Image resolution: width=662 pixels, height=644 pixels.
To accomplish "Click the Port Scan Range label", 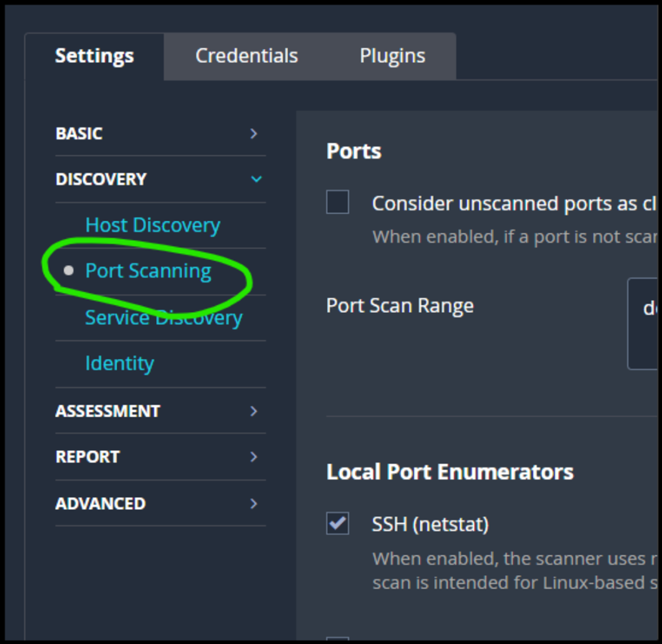I will (x=400, y=305).
